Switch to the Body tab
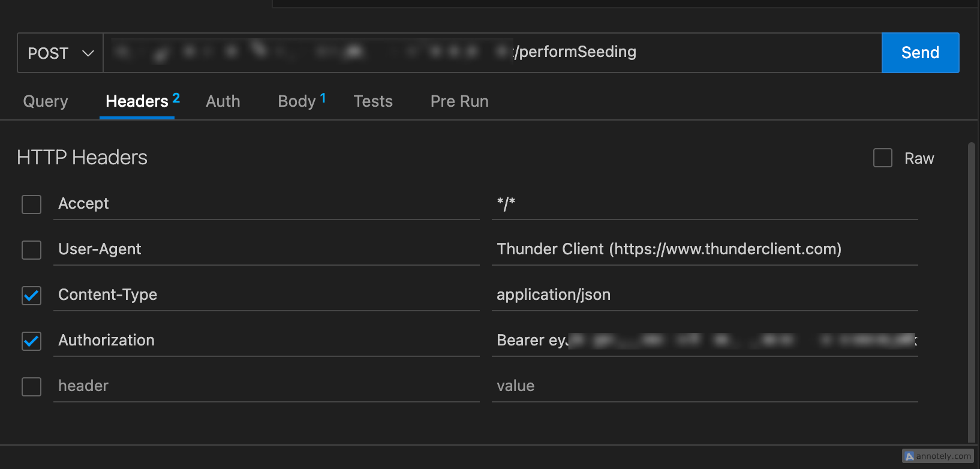The image size is (980, 469). pos(297,101)
